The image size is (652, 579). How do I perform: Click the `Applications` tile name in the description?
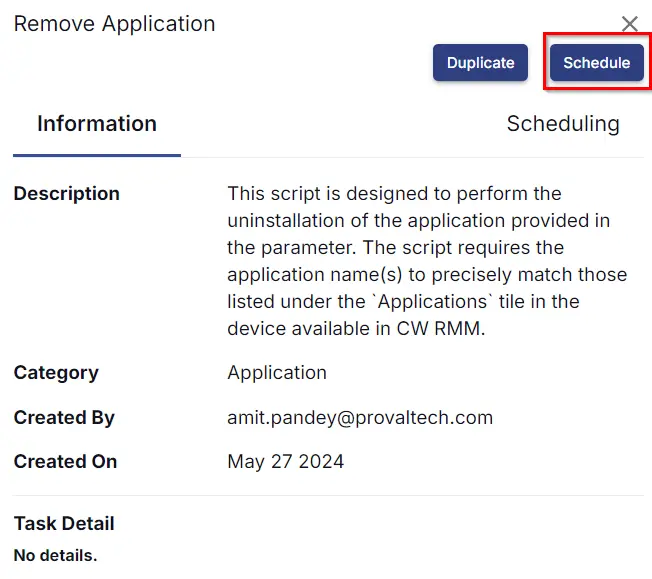click(433, 302)
